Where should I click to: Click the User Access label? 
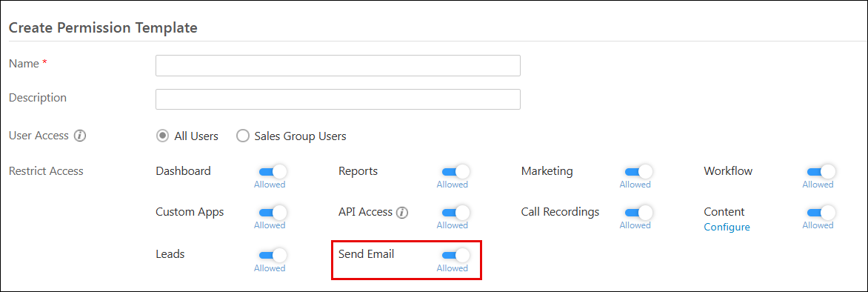tap(39, 136)
